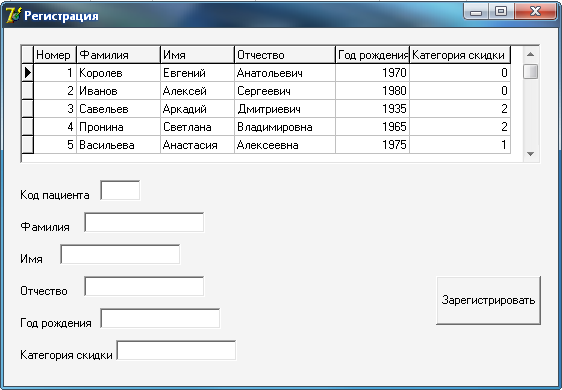562x390 pixels.
Task: Click discount category cell in Васильева row
Action: 460,144
